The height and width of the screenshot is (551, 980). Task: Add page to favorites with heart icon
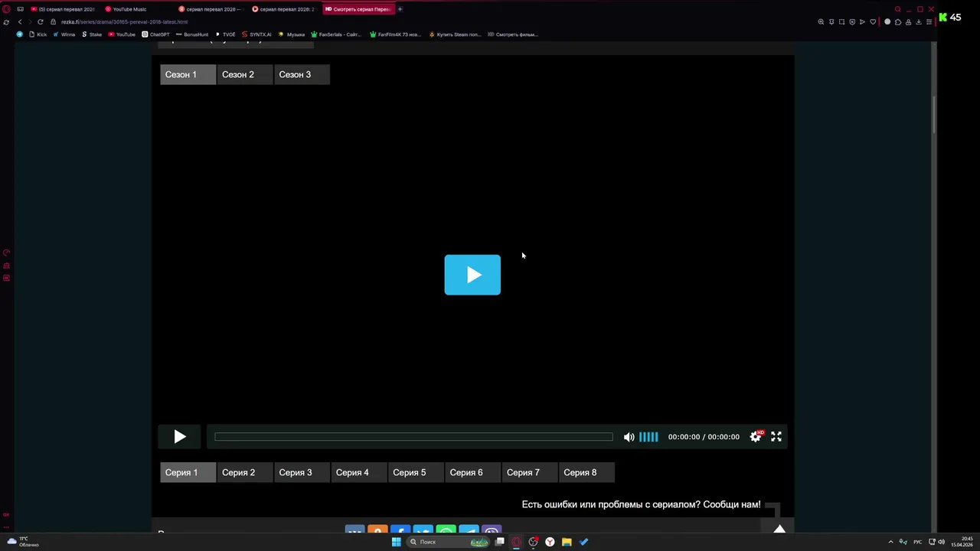[x=873, y=21]
